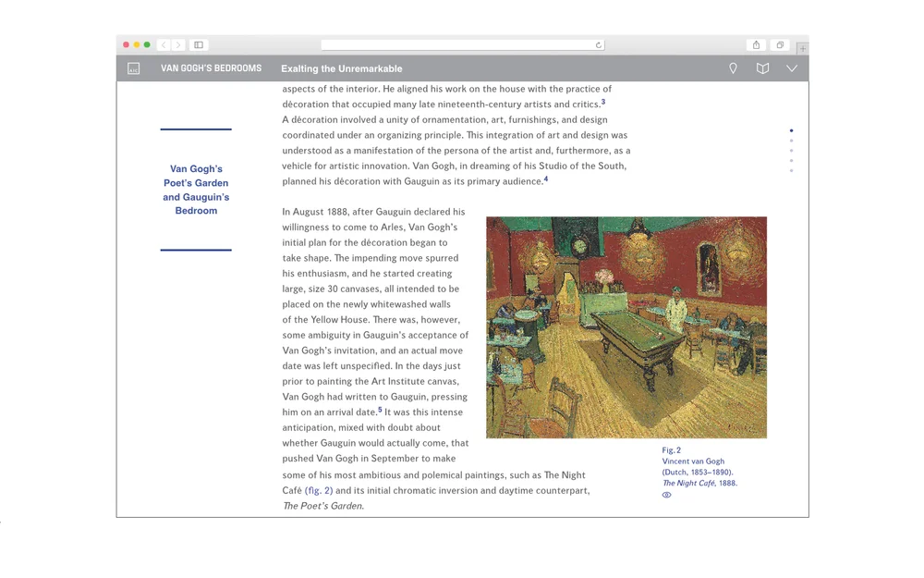Click the Vincent van Gogh caption name
This screenshot has height=578, width=924.
(x=693, y=461)
